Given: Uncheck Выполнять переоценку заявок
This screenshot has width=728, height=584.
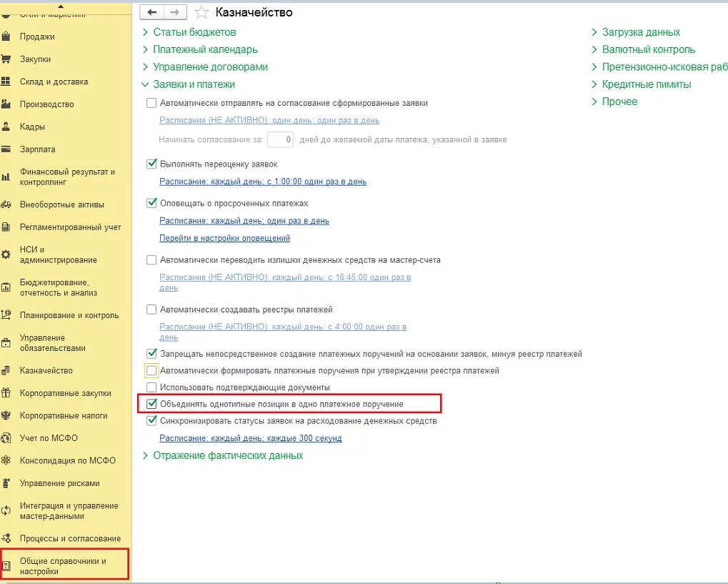Looking at the screenshot, I should (x=151, y=164).
